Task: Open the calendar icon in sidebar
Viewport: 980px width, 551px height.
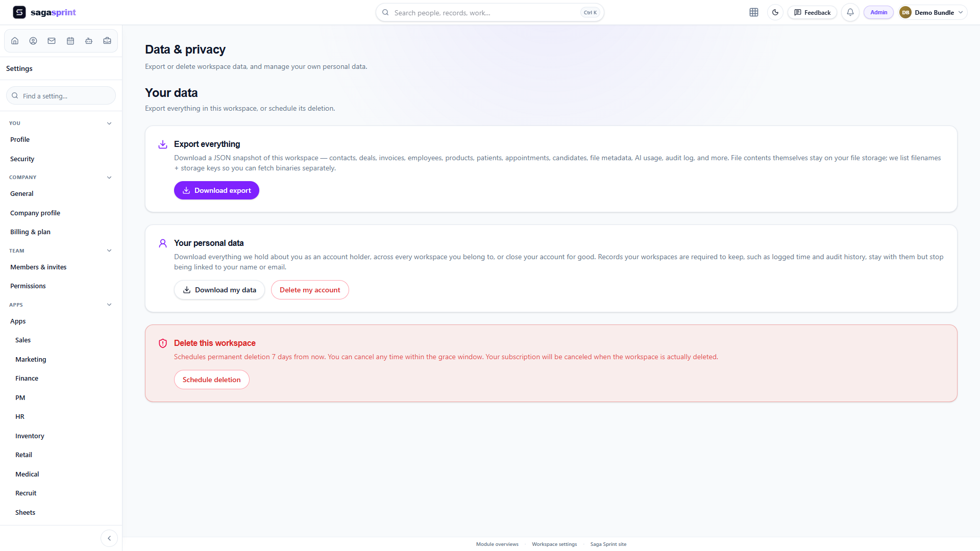Action: tap(70, 41)
